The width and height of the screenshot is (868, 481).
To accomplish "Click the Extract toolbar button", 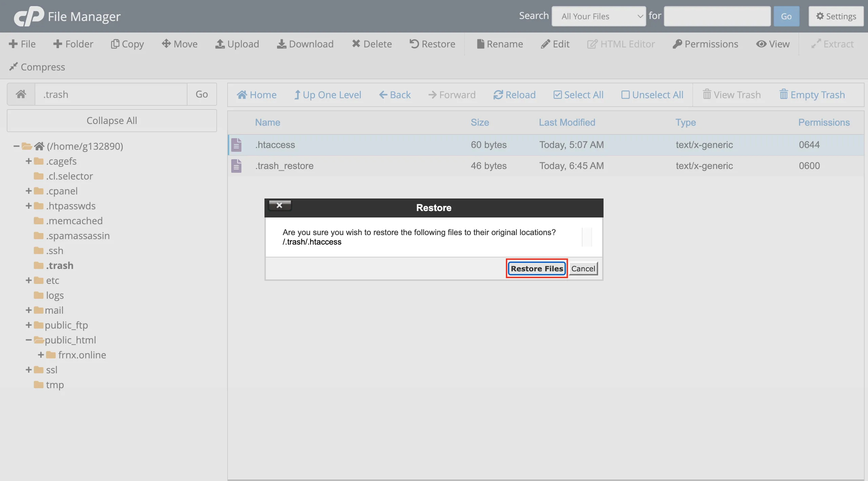I will [x=832, y=44].
